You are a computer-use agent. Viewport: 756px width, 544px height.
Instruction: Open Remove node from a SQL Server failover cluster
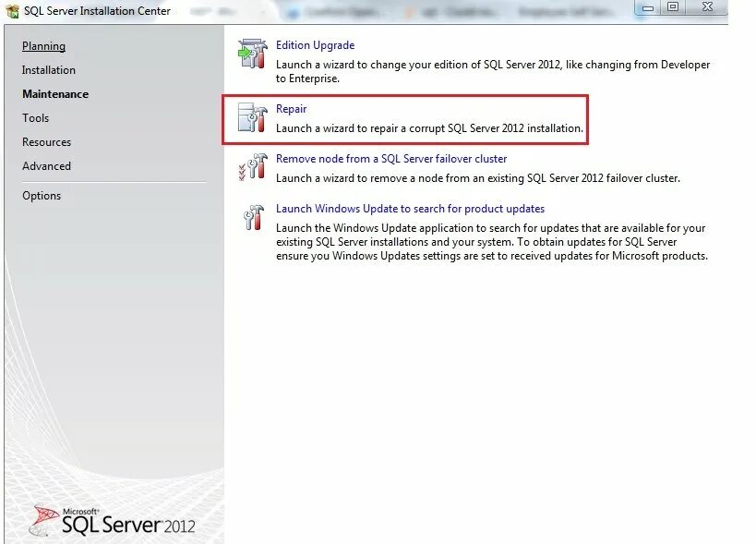(x=391, y=159)
